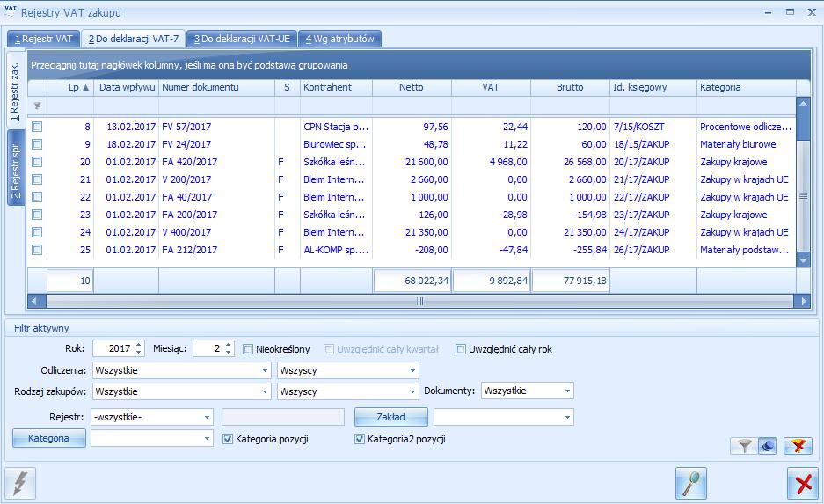
Task: Click vertical scrollbar up arrow
Action: pos(803,103)
